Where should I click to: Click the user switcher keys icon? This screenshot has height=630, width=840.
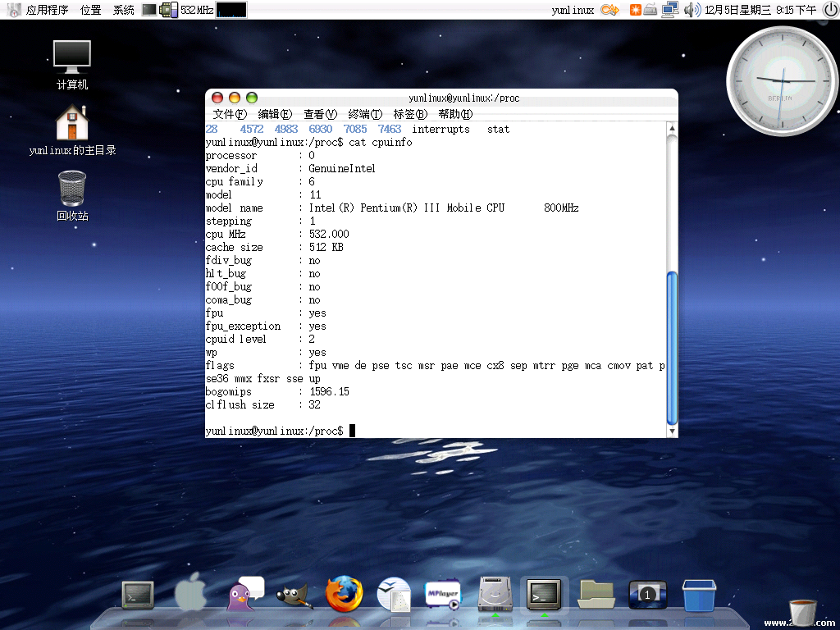click(x=609, y=10)
